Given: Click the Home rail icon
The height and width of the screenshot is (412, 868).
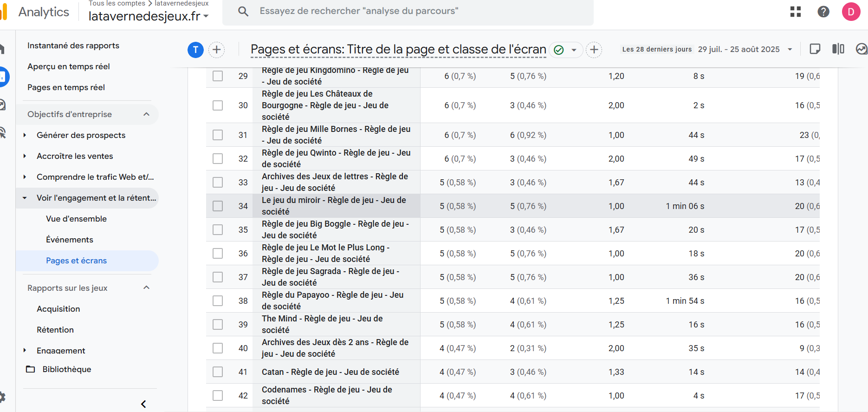Looking at the screenshot, I should pos(2,49).
